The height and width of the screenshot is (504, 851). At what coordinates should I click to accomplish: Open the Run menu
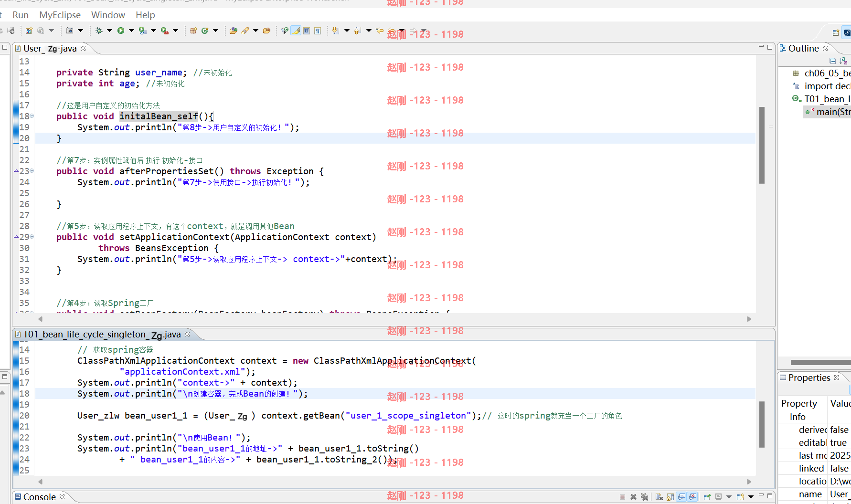pos(21,15)
